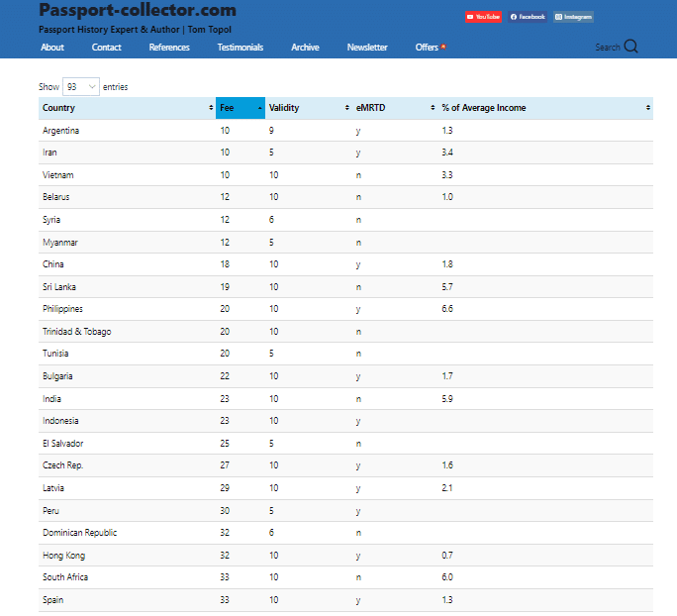Image resolution: width=677 pixels, height=616 pixels.
Task: Open the Offers menu item
Action: tap(428, 48)
